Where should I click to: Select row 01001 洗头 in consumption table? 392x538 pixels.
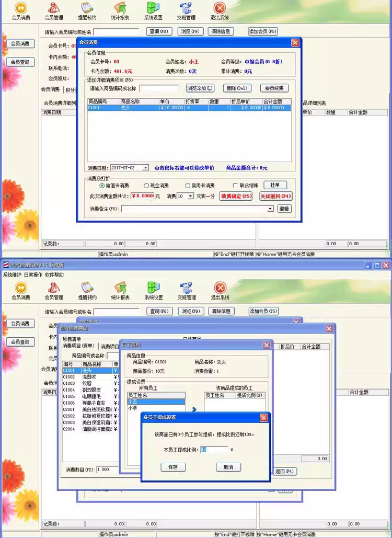click(189, 108)
